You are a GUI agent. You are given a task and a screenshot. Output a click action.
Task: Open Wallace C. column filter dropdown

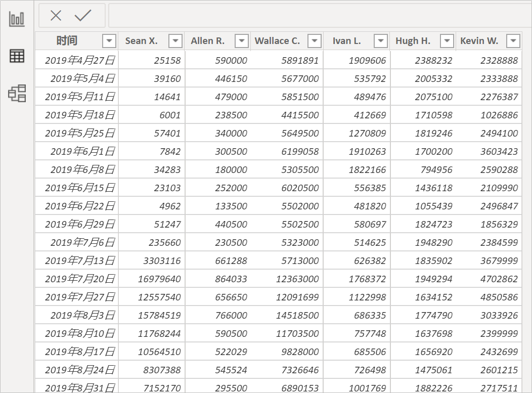(x=315, y=41)
